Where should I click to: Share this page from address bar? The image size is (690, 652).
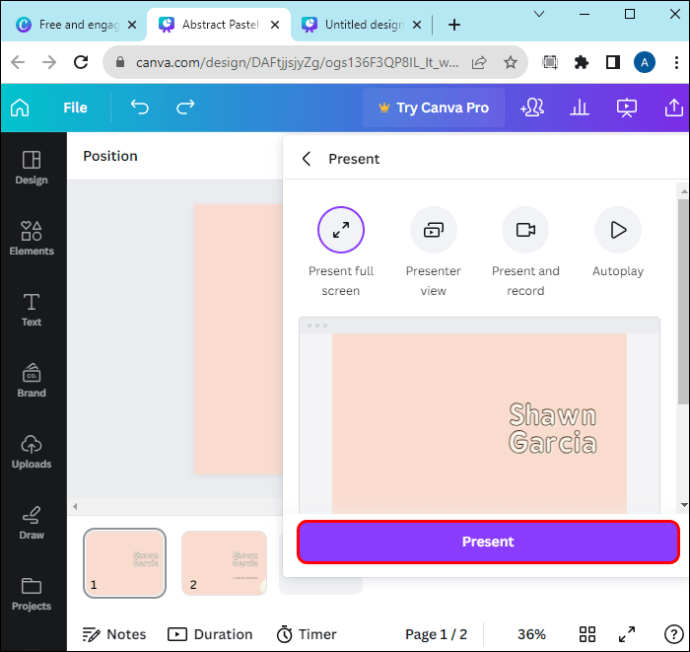click(479, 62)
